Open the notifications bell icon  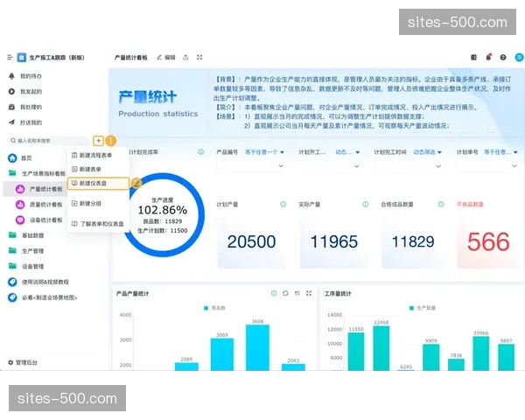488,57
